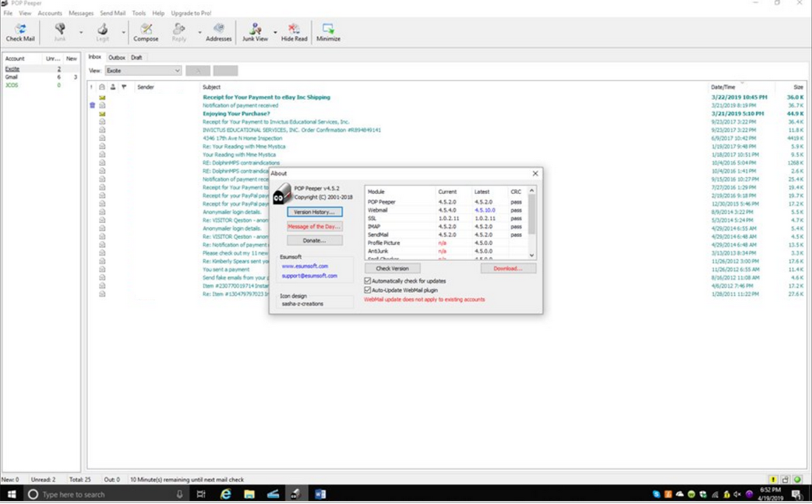
Task: Expand the Junk View dropdown arrow
Action: 275,32
